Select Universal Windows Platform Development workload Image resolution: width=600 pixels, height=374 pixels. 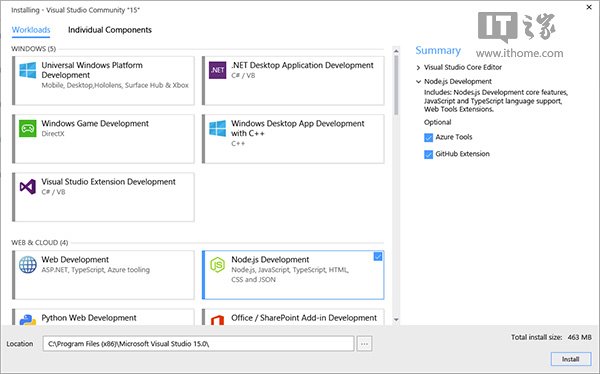pyautogui.click(x=103, y=80)
